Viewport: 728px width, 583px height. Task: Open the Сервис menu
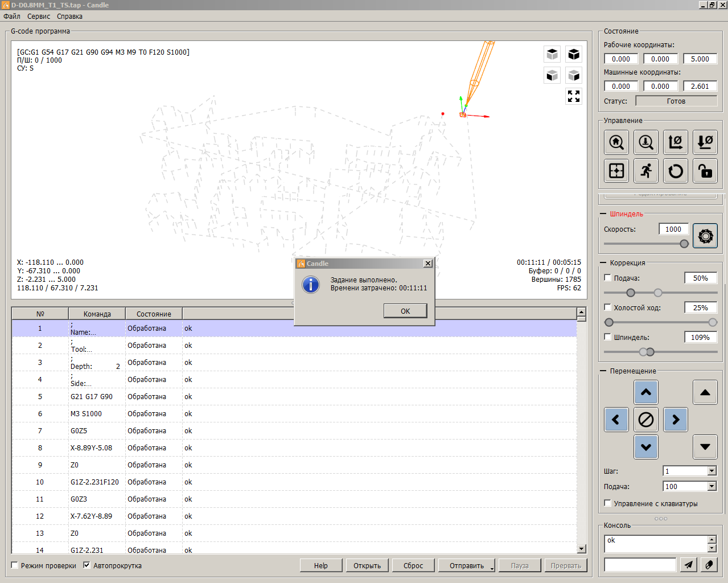(39, 17)
